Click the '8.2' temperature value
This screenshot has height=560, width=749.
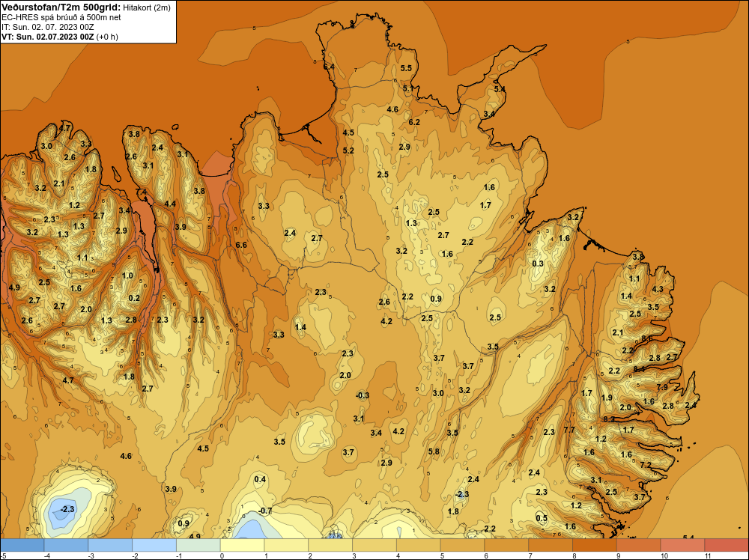(609, 419)
